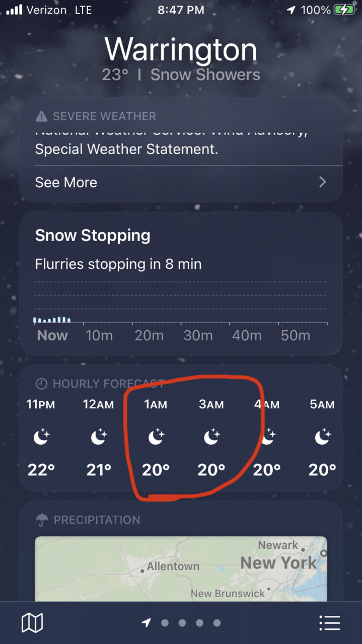Tap the 30m mark on the snow timeline
The image size is (362, 644).
198,336
